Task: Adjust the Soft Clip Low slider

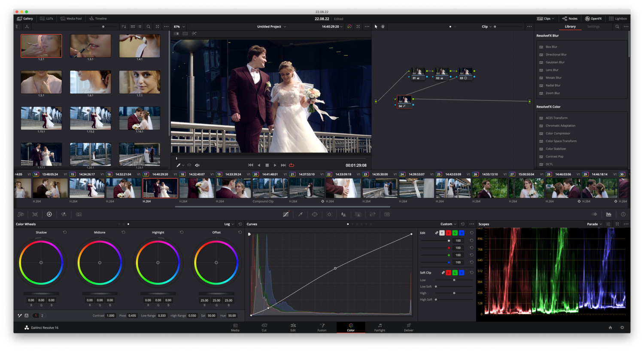Action: (x=454, y=280)
